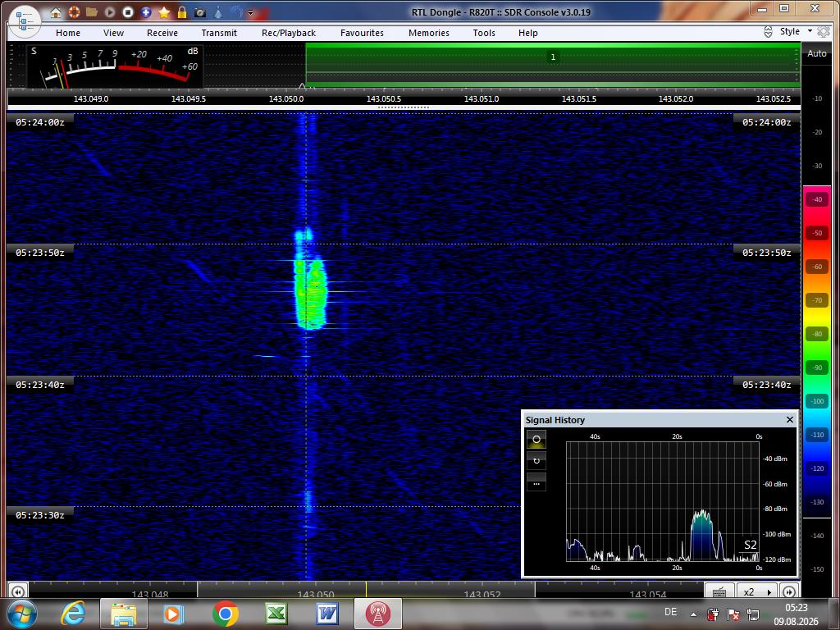Open the Receive ribbon tab
Image resolution: width=840 pixels, height=630 pixels.
click(162, 33)
